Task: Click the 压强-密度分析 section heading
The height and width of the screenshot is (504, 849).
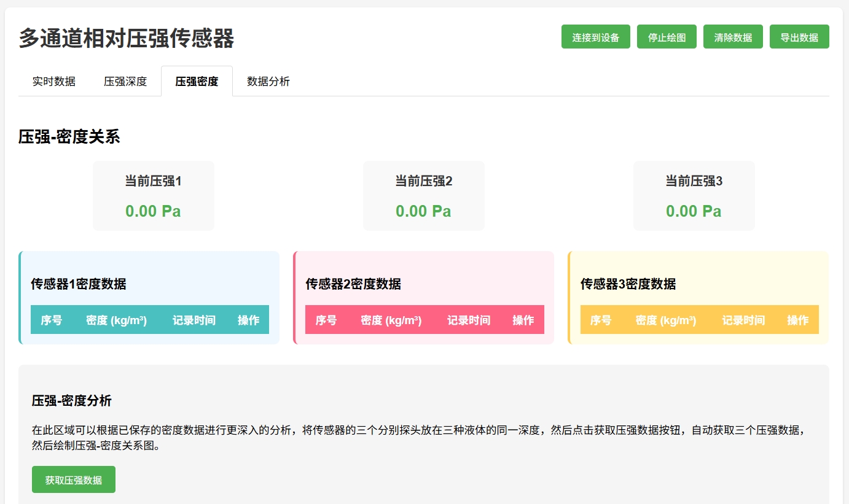Action: (72, 401)
